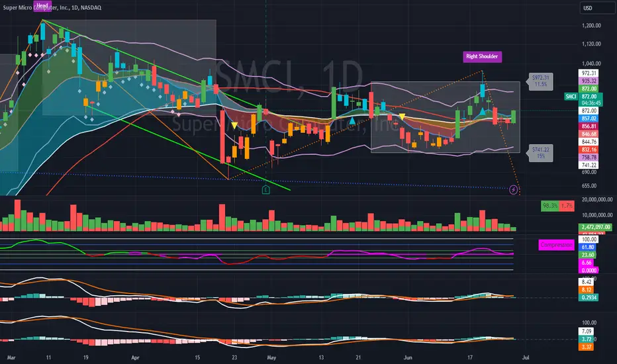Click the red 1.7% volume label
This screenshot has height=364, width=617.
click(567, 206)
